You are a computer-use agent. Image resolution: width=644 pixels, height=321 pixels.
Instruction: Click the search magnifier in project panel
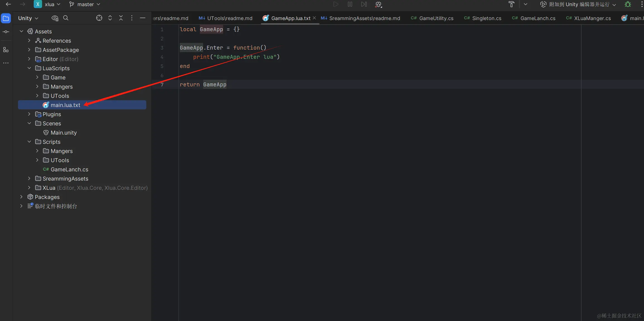click(x=66, y=18)
